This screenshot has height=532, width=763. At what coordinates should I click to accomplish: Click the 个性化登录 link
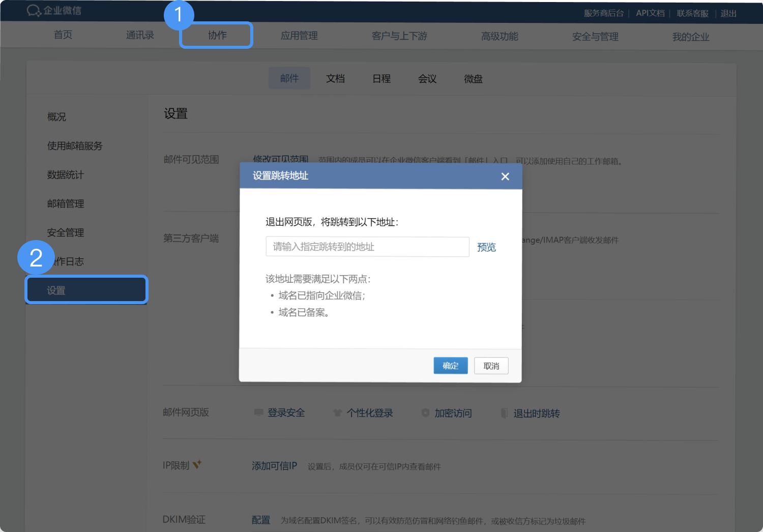point(370,413)
